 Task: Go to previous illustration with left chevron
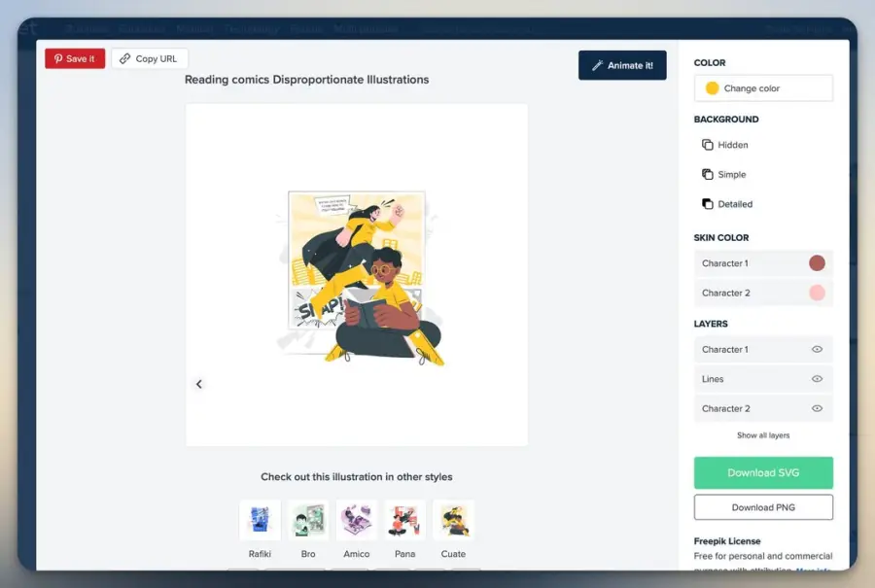point(199,384)
